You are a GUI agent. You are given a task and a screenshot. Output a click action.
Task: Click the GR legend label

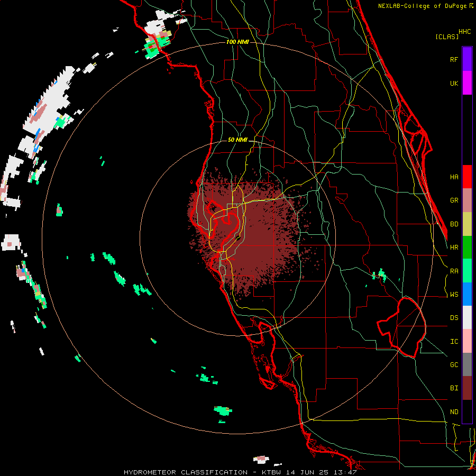(454, 200)
